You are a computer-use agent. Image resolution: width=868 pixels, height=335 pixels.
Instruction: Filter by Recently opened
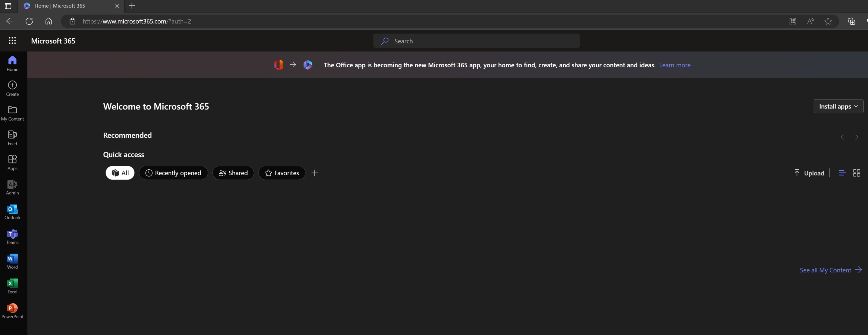[x=173, y=173]
